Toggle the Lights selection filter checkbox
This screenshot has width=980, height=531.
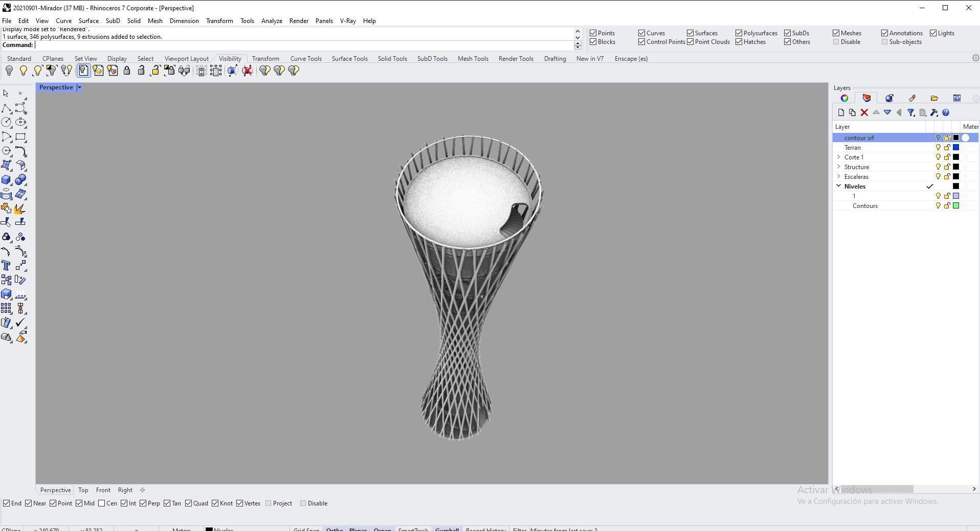click(933, 33)
